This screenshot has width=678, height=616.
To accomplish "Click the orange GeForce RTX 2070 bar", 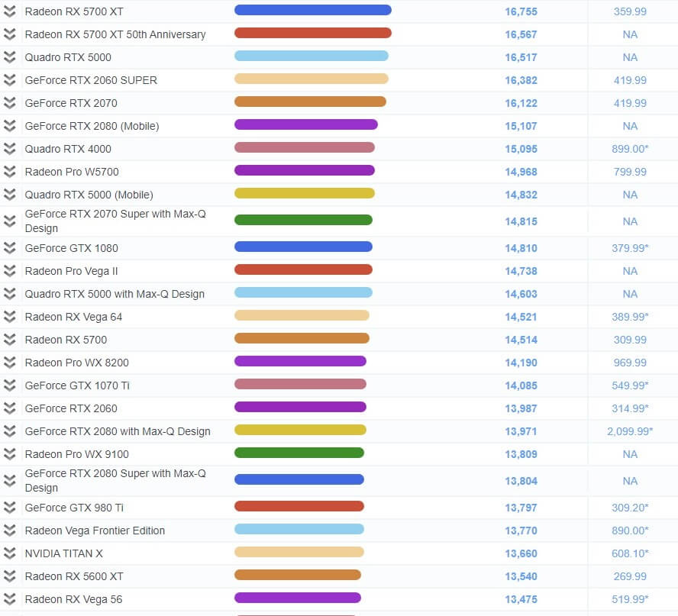I will click(310, 102).
